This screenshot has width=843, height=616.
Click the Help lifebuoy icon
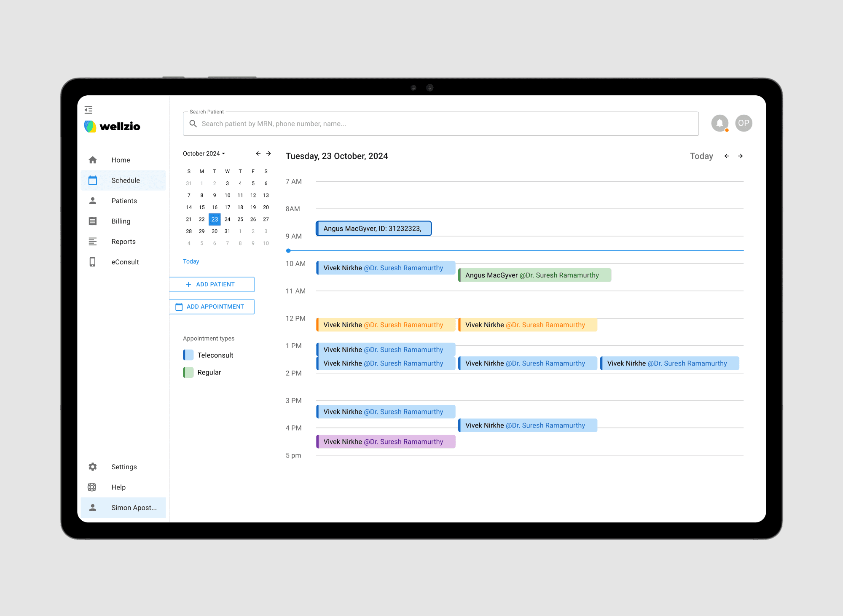tap(92, 487)
